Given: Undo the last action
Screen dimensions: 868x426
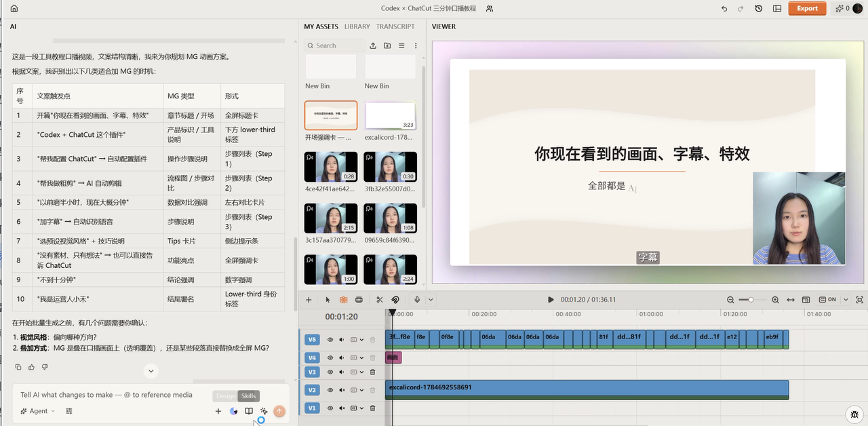Looking at the screenshot, I should coord(724,9).
